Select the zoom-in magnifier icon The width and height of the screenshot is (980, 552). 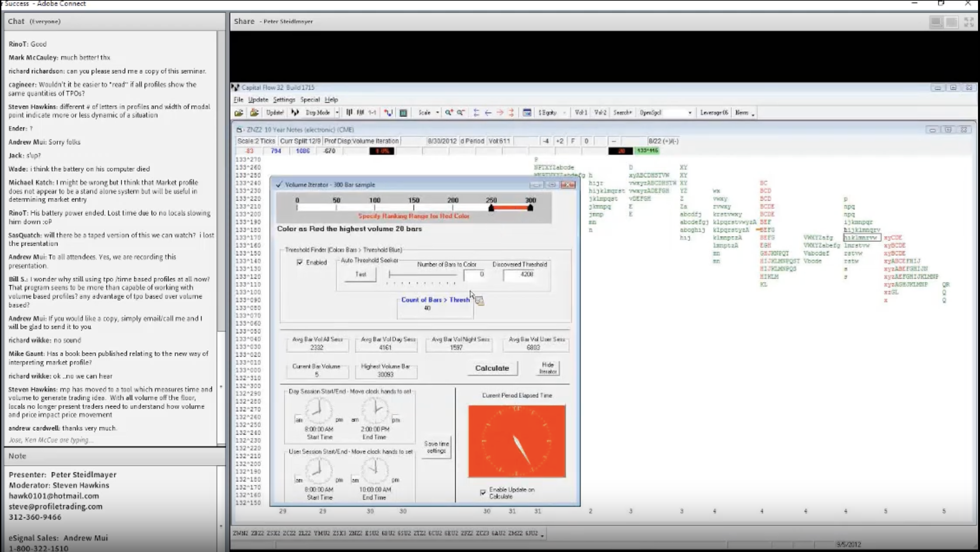pos(448,112)
